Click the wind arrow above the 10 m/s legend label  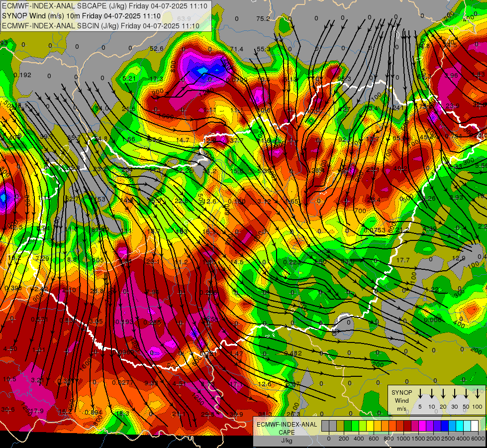point(431,393)
